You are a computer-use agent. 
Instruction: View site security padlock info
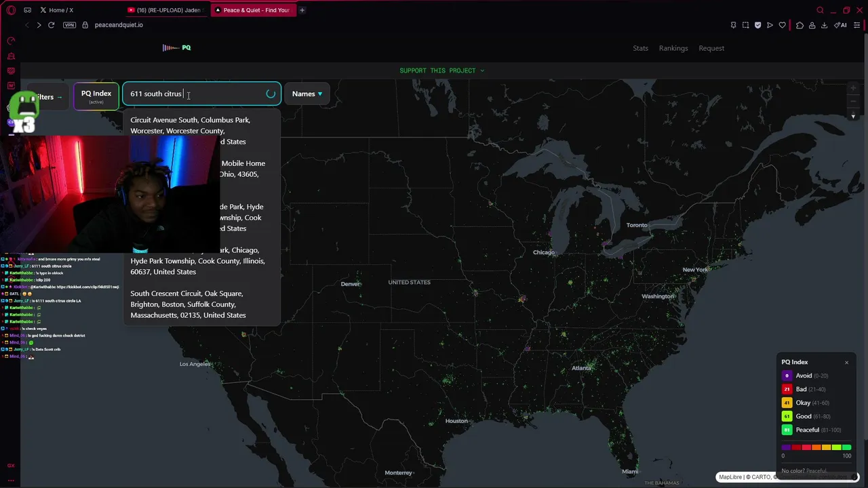pos(85,25)
